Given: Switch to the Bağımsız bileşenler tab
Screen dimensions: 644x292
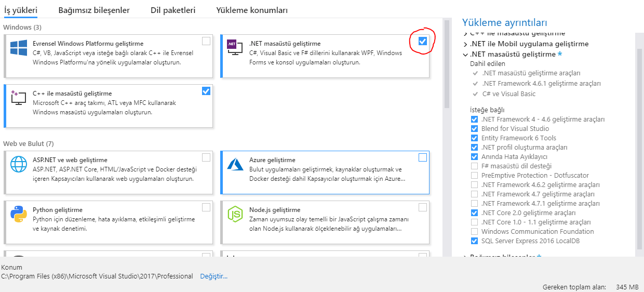Looking at the screenshot, I should pos(94,10).
